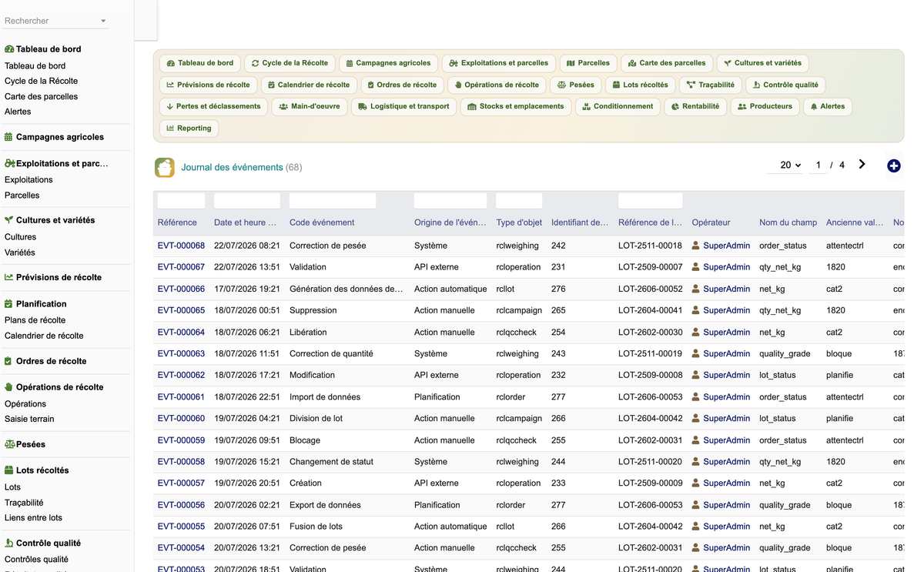Open Pertes et déclassements navigation button
Viewport: 924px width, 572px height.
point(213,106)
